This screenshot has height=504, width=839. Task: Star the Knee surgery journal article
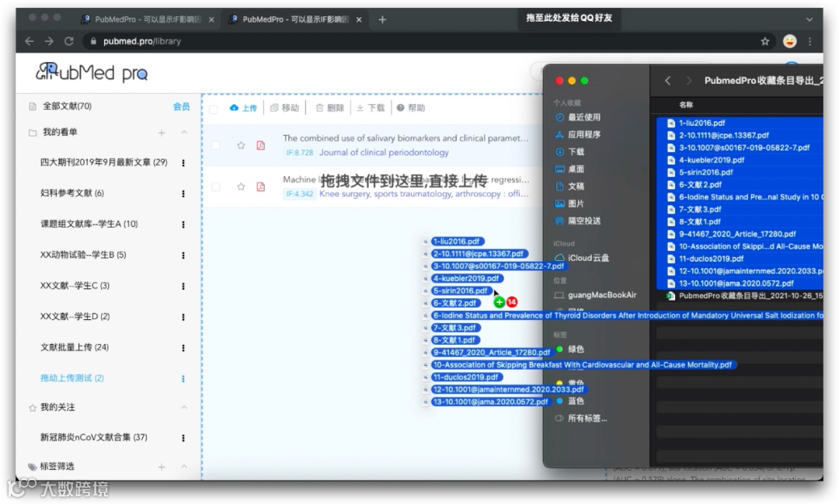coord(241,186)
